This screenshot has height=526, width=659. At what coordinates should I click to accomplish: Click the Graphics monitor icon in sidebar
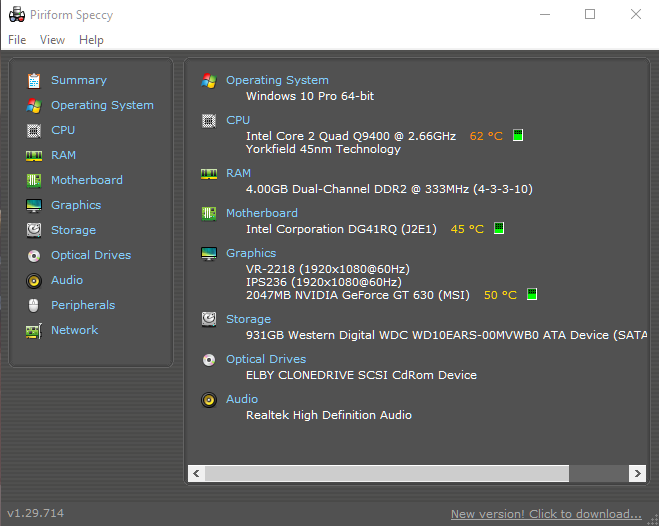(x=34, y=206)
